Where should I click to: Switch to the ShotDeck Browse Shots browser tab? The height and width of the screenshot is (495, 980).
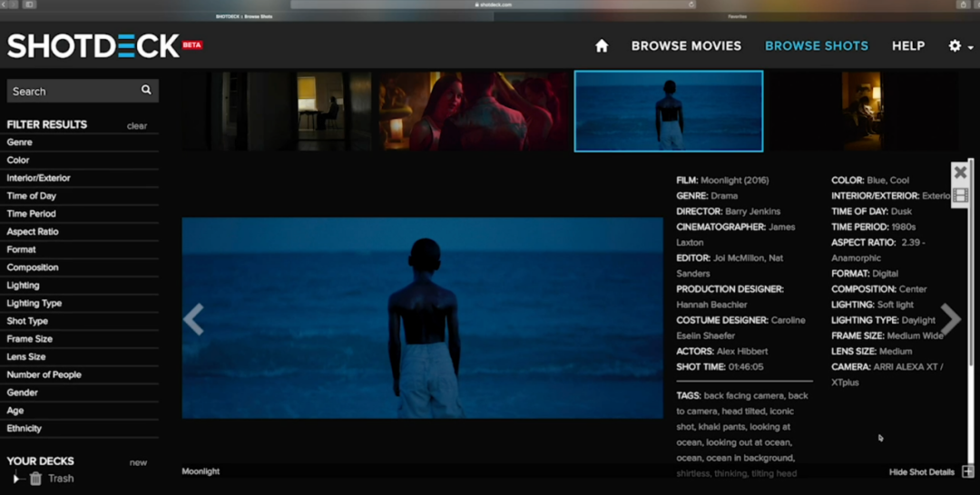(x=244, y=16)
